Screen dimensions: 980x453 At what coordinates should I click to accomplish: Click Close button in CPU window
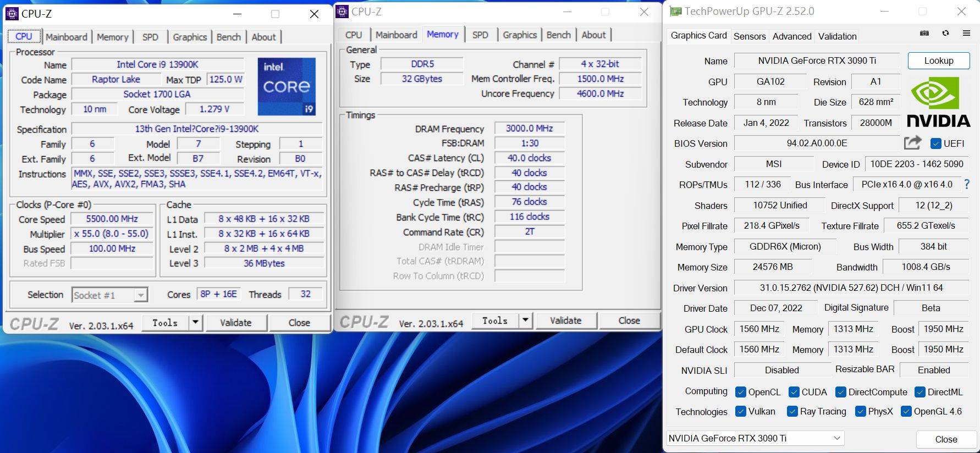click(299, 323)
